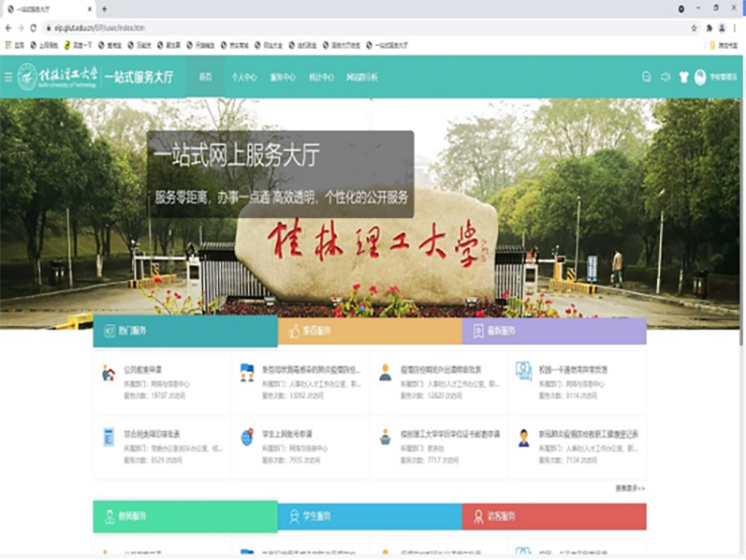Click the user avatar in the header

tap(700, 77)
